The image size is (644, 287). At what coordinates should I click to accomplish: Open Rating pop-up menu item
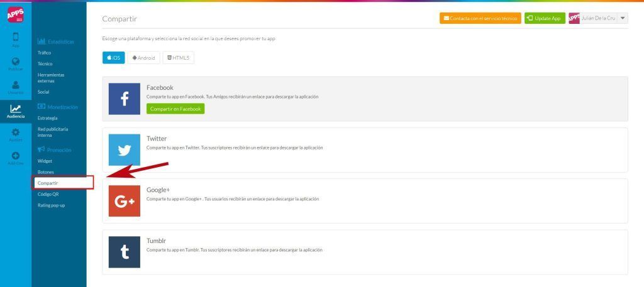pyautogui.click(x=52, y=205)
